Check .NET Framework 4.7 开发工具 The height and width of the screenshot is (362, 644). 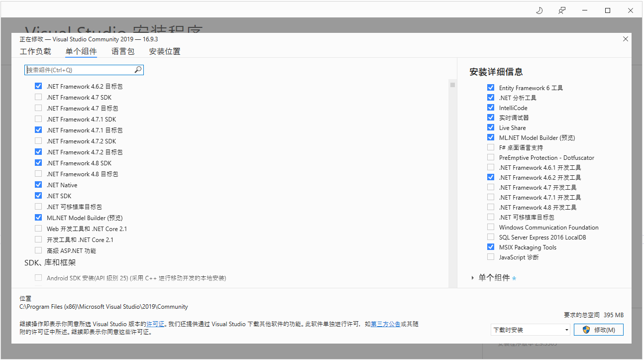pyautogui.click(x=491, y=187)
